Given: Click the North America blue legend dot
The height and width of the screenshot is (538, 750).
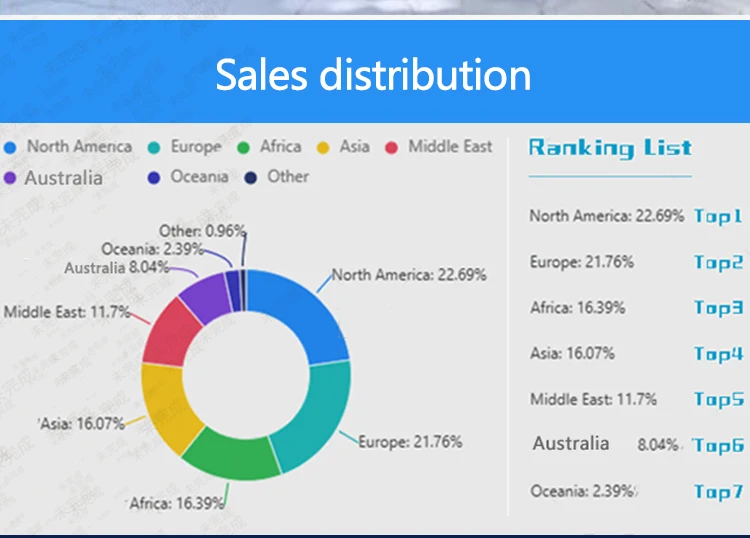Looking at the screenshot, I should tap(10, 148).
